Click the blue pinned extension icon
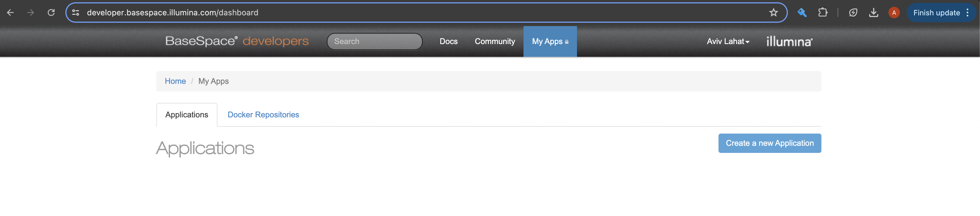The height and width of the screenshot is (216, 980). pyautogui.click(x=802, y=13)
